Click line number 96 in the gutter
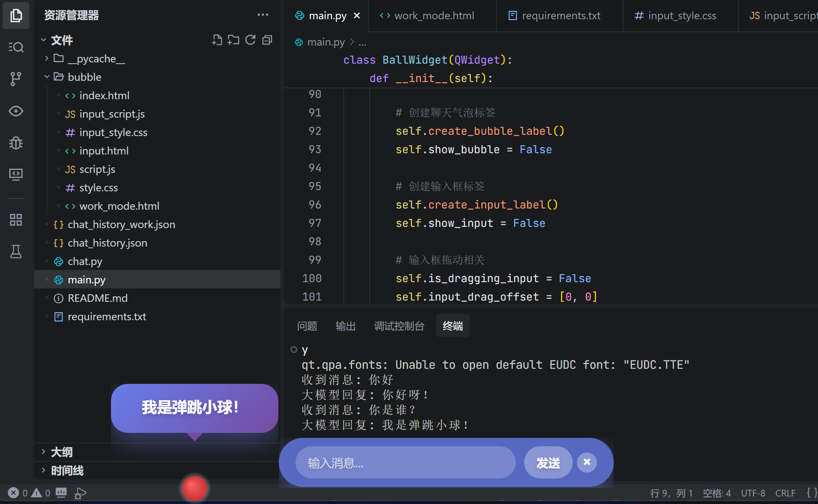 coord(315,205)
